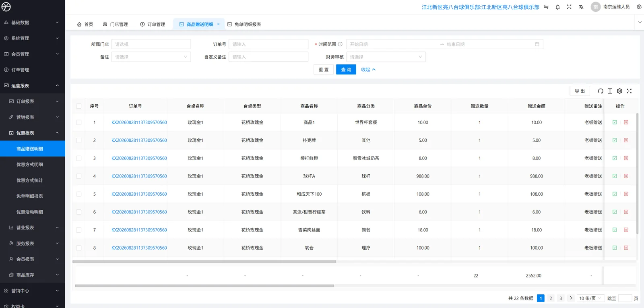Click the app logo in sidebar
The image size is (644, 308).
[x=6, y=7]
